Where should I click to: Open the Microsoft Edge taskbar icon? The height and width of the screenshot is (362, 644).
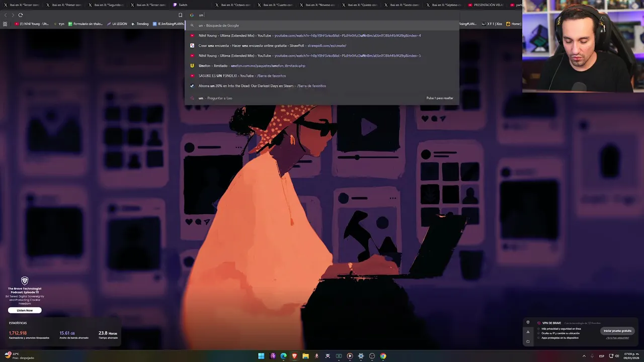(283, 356)
